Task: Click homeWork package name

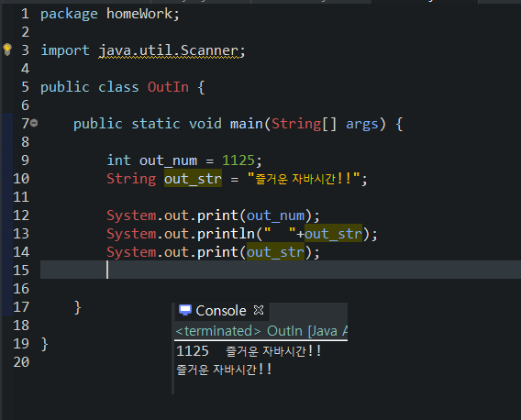Action: pyautogui.click(x=139, y=14)
